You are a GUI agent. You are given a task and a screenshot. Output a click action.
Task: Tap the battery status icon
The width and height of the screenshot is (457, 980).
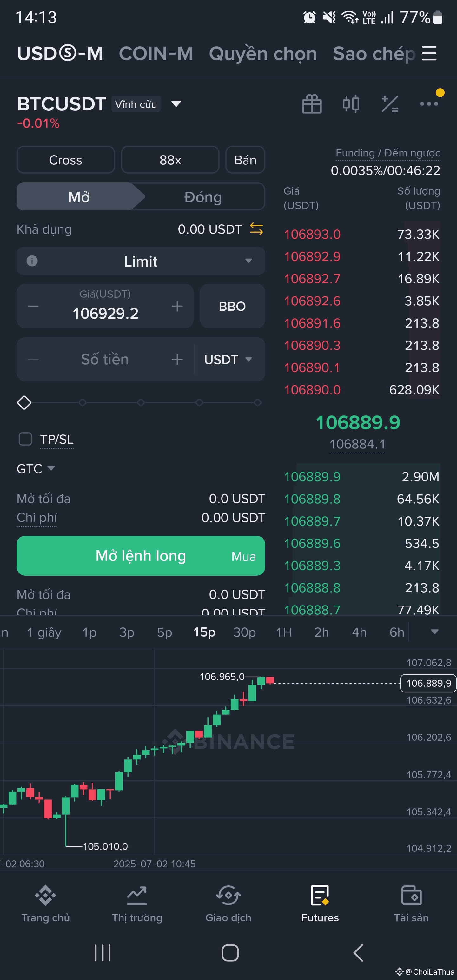coord(438,17)
